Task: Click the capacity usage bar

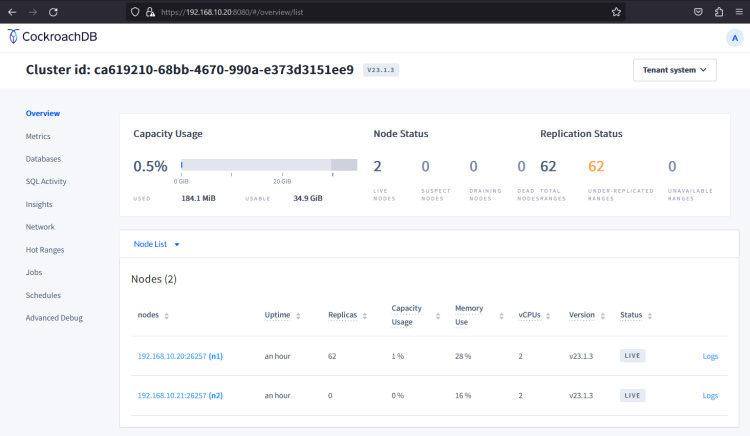Action: click(x=268, y=164)
